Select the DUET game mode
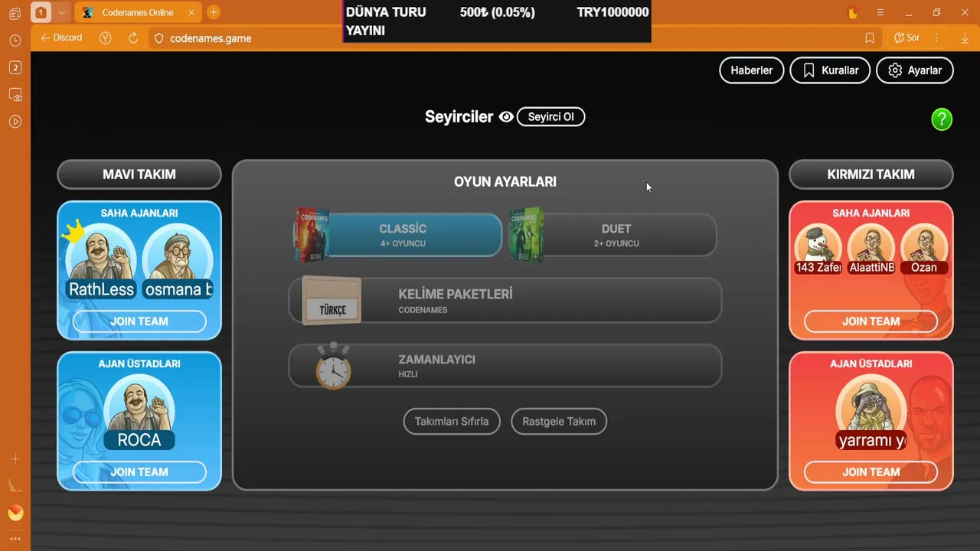Screen dimensions: 980x551 (x=614, y=234)
